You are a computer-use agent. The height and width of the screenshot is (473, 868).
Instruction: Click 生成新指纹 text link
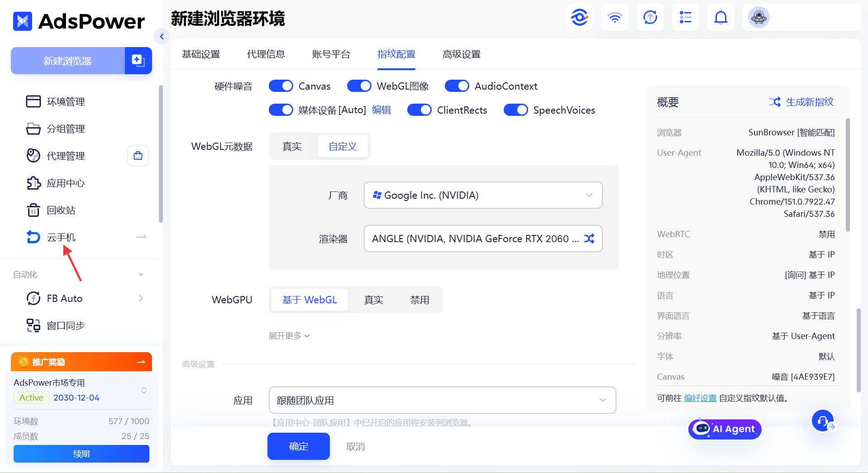(810, 102)
